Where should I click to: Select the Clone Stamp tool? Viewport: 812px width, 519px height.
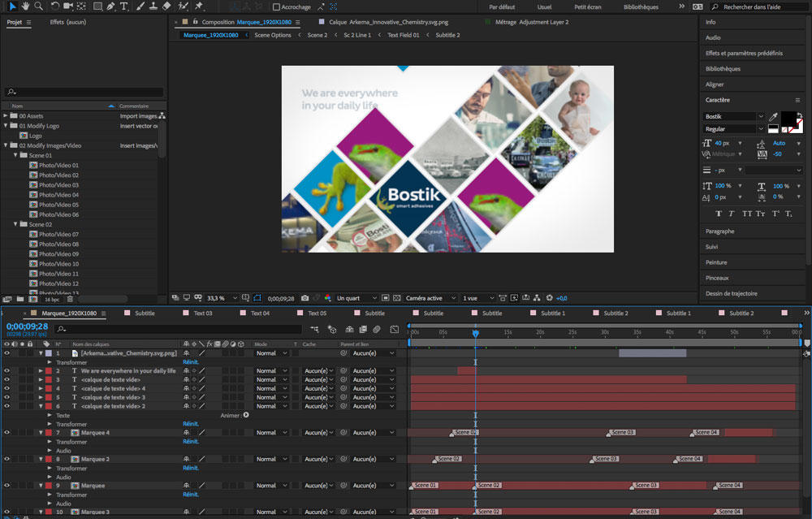tap(153, 6)
